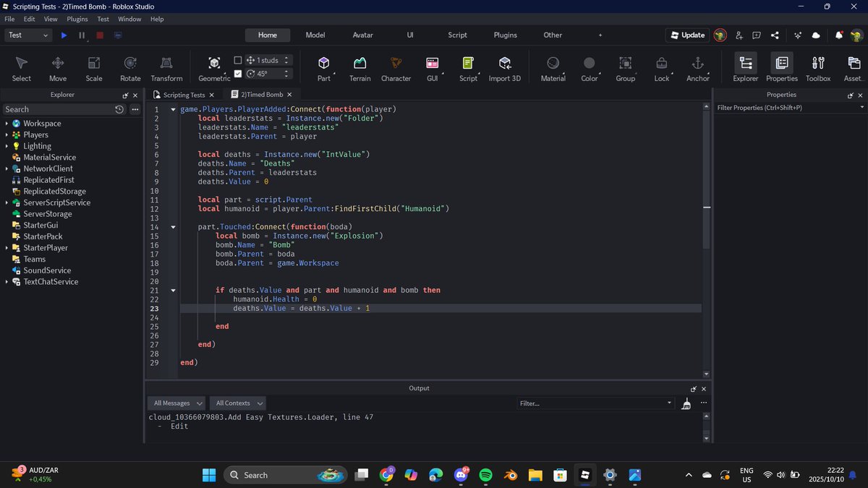This screenshot has width=868, height=488.
Task: Open Explorer options three-dot button
Action: coord(135,109)
